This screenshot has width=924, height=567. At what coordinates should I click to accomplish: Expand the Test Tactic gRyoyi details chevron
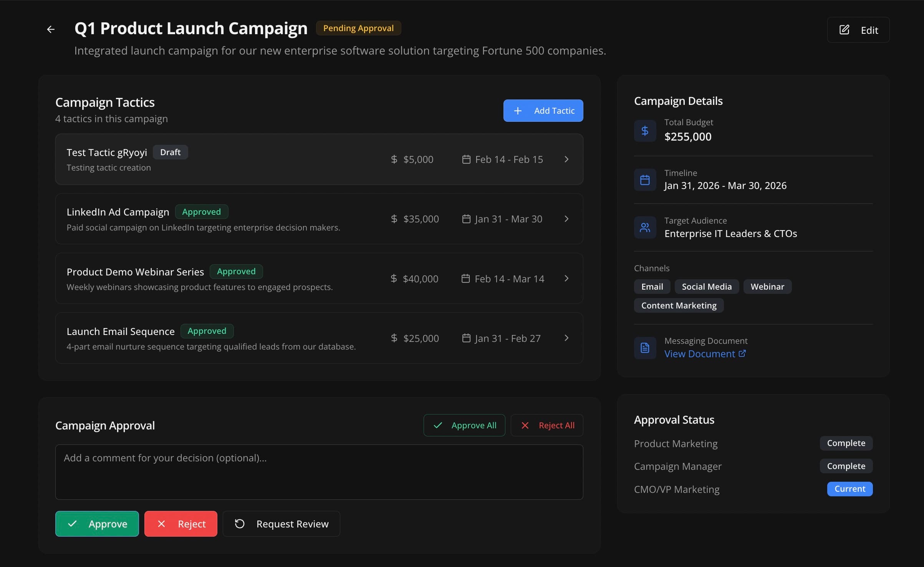point(566,159)
